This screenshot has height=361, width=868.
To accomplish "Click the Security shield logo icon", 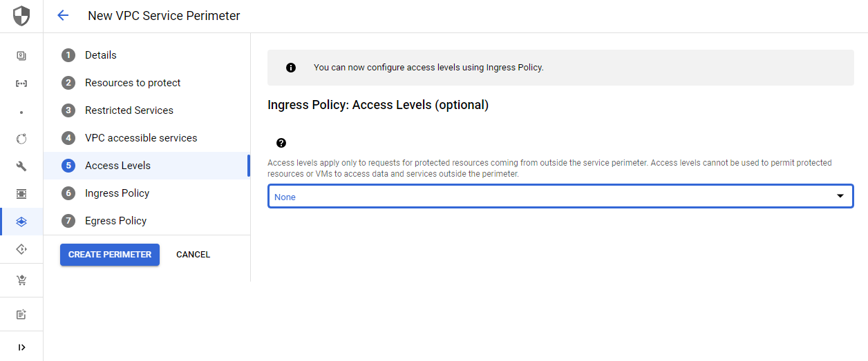I will click(21, 16).
